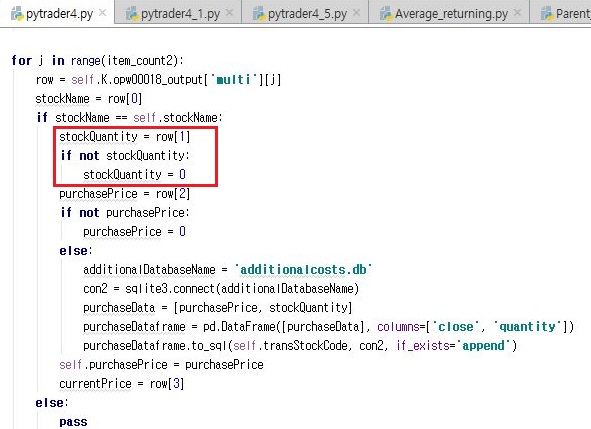Screen dimensions: 591x429
Task: Close the pytrader4_1.py tab
Action: pos(229,13)
